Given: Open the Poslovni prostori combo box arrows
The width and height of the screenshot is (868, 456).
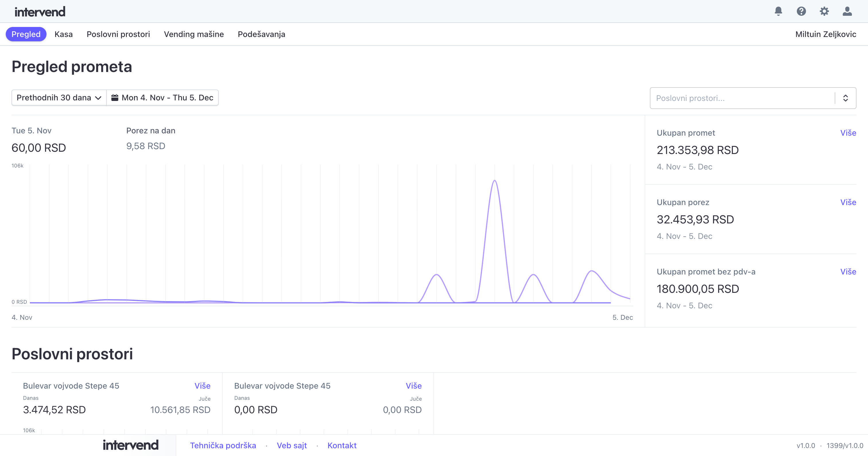Looking at the screenshot, I should 845,98.
